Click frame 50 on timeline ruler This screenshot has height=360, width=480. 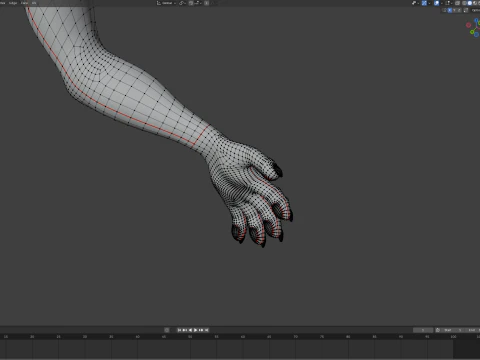pyautogui.click(x=190, y=337)
